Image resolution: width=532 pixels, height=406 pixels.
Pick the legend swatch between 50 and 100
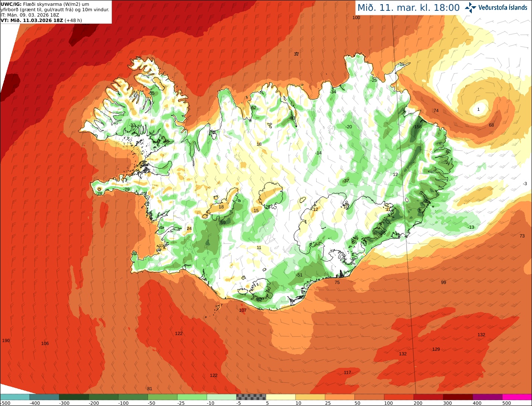369,397
